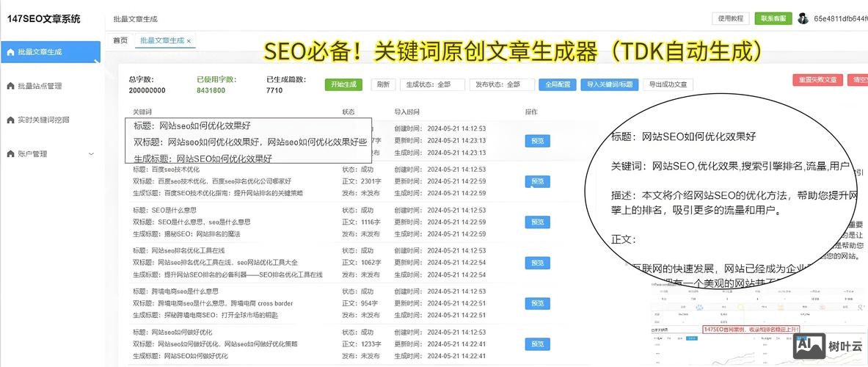Click 更新时间 2024-05-21 14:22:51 cell
This screenshot has width=868, height=367.
click(x=440, y=303)
